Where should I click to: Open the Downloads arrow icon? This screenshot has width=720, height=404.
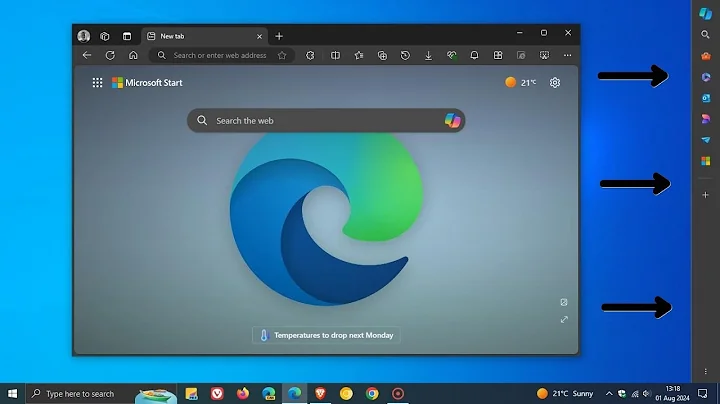point(428,56)
